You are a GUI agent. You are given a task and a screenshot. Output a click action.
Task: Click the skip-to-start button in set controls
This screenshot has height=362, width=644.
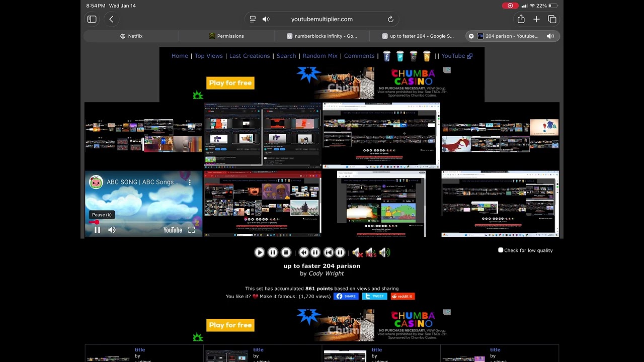pos(328,252)
